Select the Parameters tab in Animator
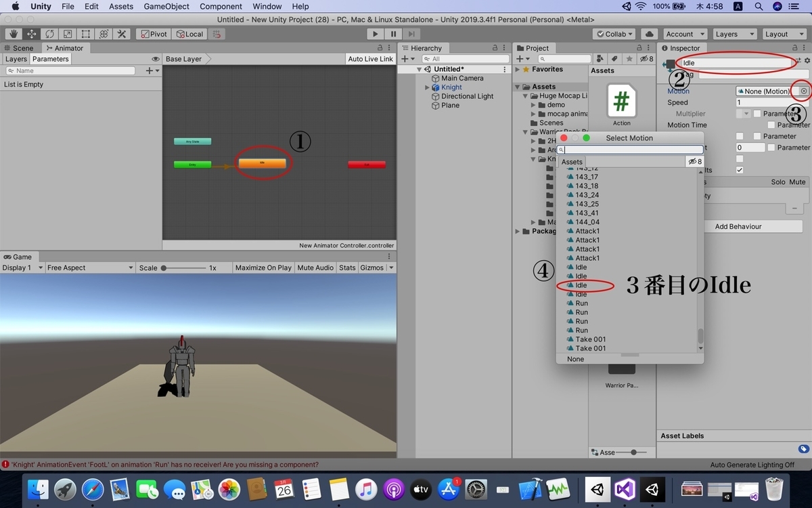Image resolution: width=812 pixels, height=508 pixels. [x=51, y=59]
